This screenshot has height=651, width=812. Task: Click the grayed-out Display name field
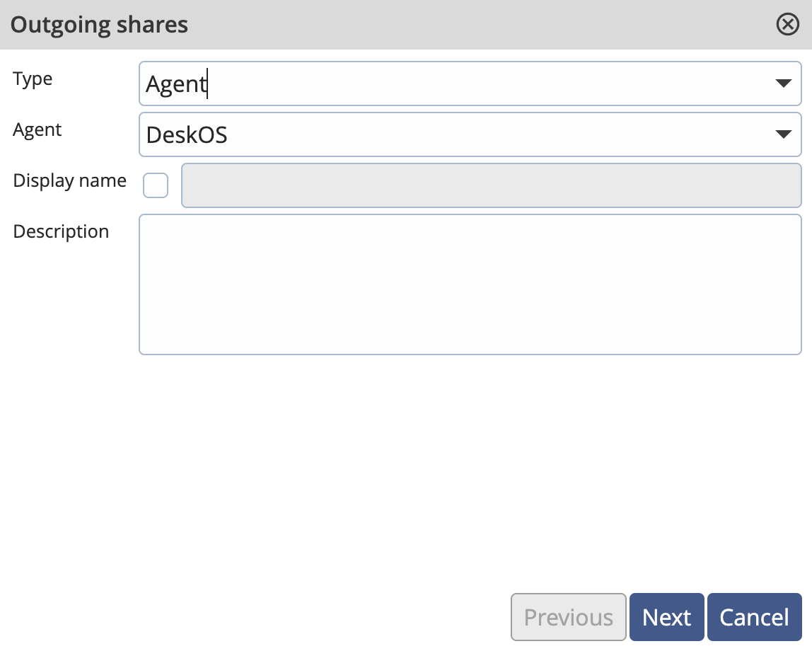(x=492, y=185)
